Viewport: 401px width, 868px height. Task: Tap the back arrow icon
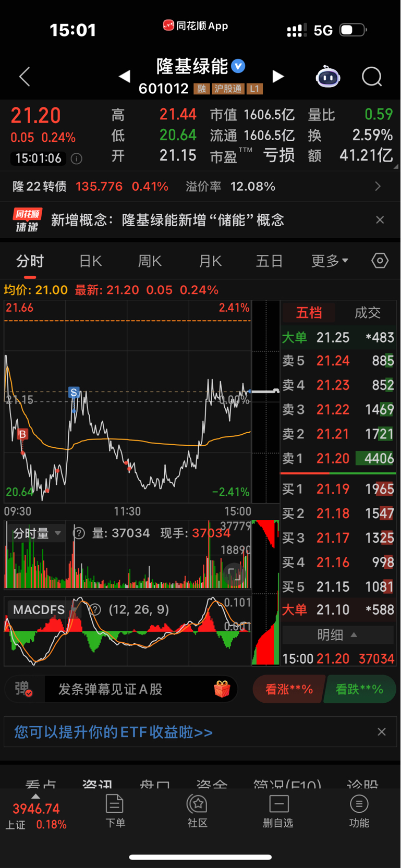click(x=25, y=77)
